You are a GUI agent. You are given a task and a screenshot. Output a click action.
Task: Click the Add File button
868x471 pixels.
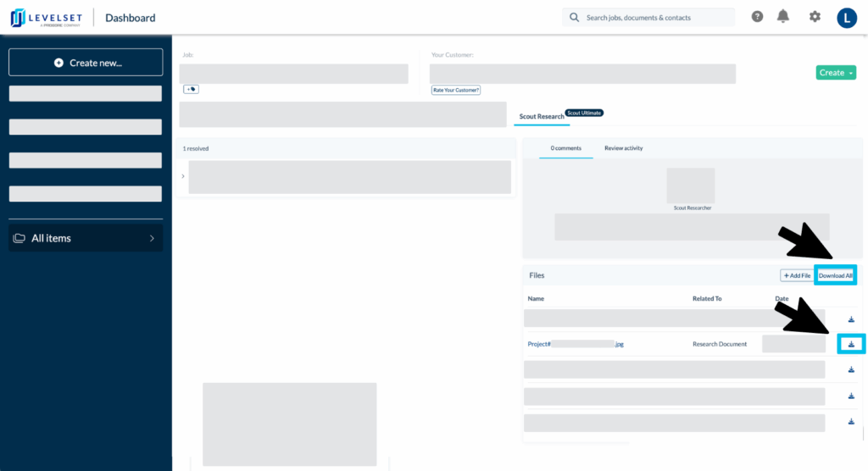coord(797,275)
